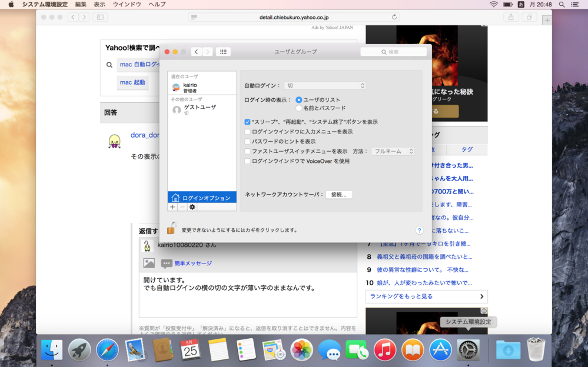This screenshot has width=588, height=367.
Task: Click the help question mark button
Action: 419,231
